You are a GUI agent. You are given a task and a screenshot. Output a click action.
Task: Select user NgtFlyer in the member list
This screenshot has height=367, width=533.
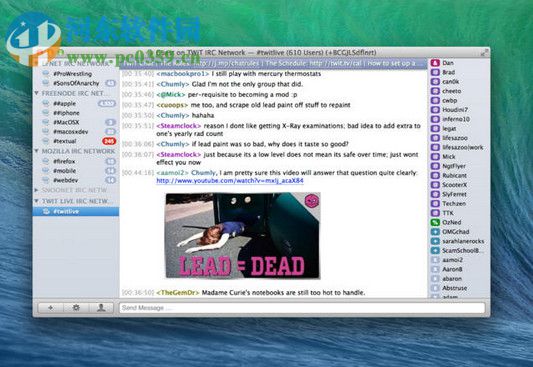[454, 166]
